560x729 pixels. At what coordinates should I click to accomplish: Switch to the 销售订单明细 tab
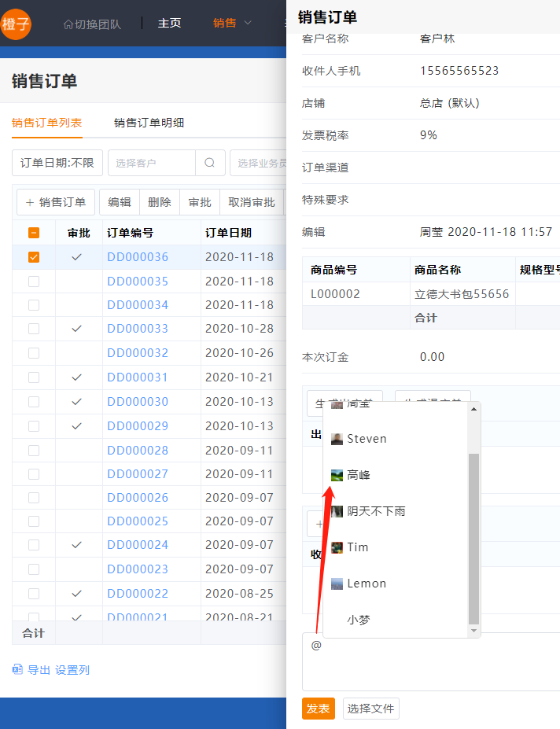tap(149, 123)
